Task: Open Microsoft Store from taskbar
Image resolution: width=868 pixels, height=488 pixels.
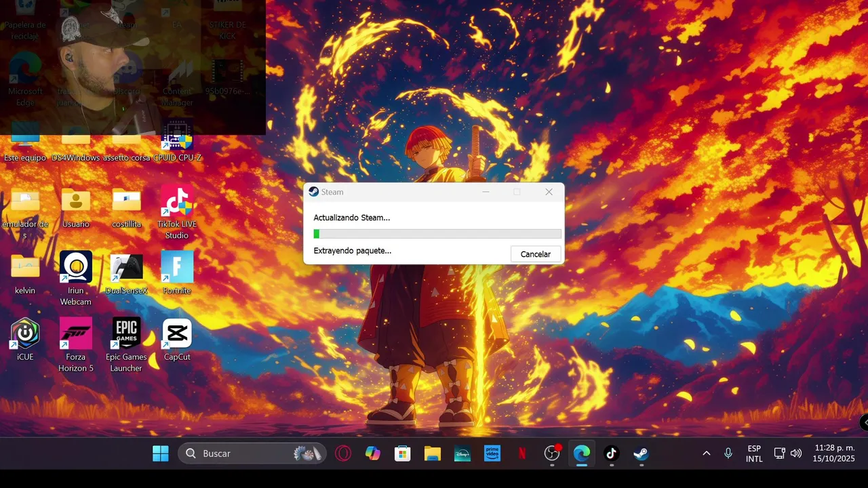Action: [x=403, y=453]
